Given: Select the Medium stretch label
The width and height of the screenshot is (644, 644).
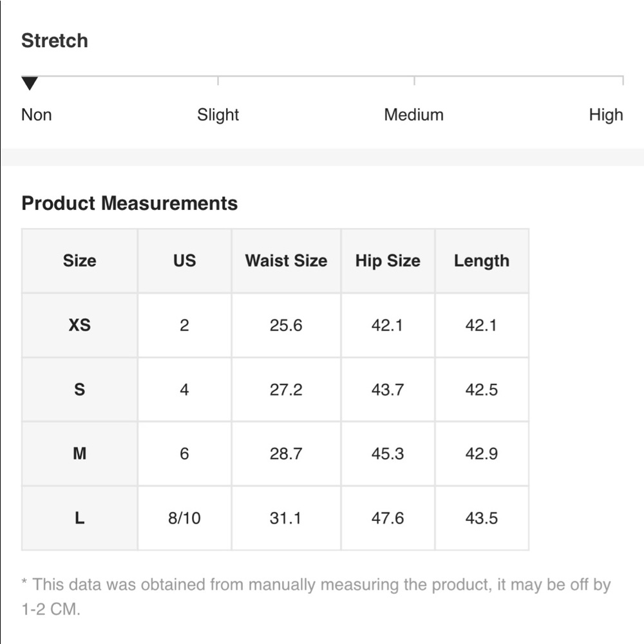Looking at the screenshot, I should 413,115.
